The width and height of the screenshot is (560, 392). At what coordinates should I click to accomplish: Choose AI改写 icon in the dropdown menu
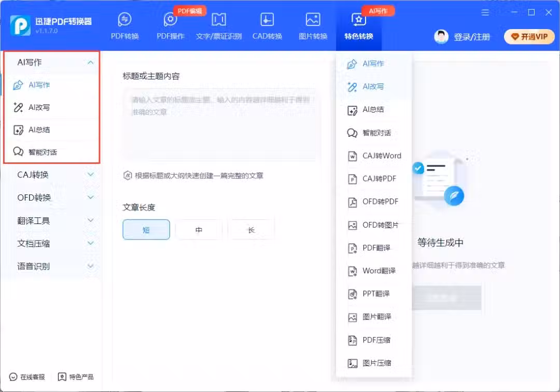352,87
